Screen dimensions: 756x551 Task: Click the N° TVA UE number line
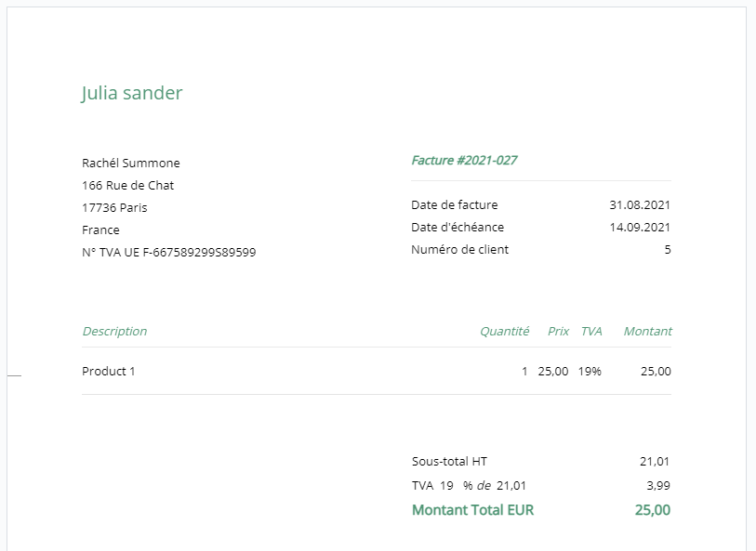click(x=168, y=253)
